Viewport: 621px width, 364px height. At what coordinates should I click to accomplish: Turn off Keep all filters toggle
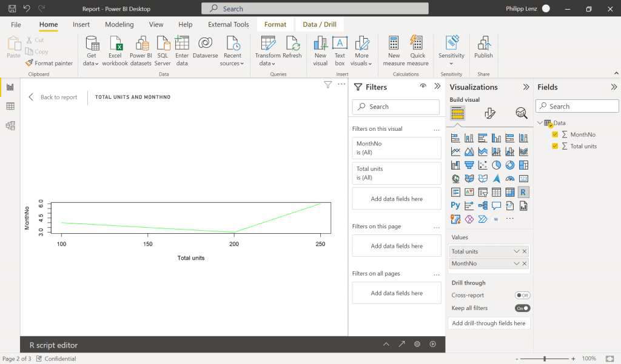pos(522,308)
